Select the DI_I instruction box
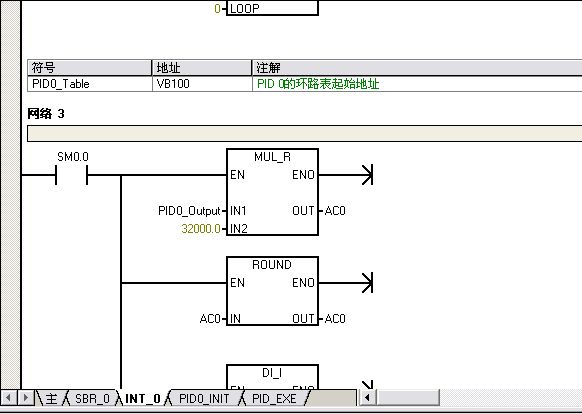Viewport: 582px width, 414px height. pyautogui.click(x=272, y=377)
